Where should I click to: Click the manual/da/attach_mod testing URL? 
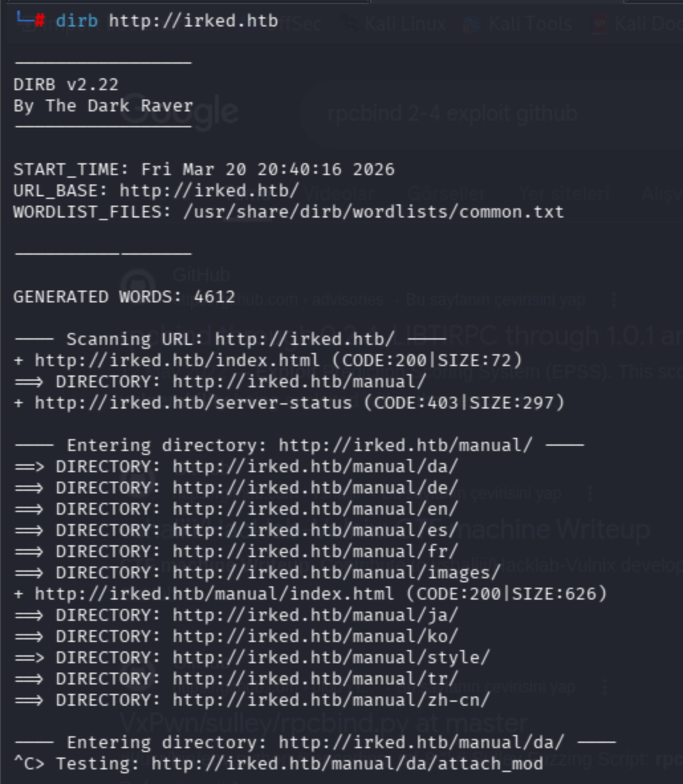pyautogui.click(x=347, y=763)
